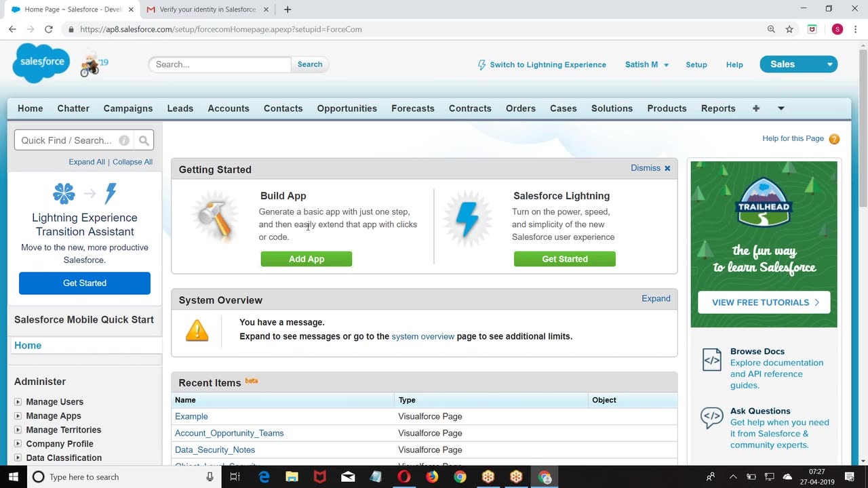This screenshot has height=488, width=868.
Task: Click the Ask Questions chat bubble icon
Action: (x=712, y=418)
